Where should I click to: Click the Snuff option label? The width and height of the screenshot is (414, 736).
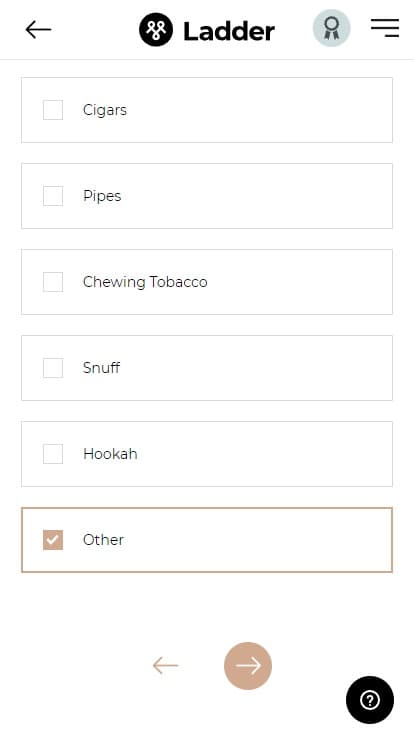[x=101, y=368]
